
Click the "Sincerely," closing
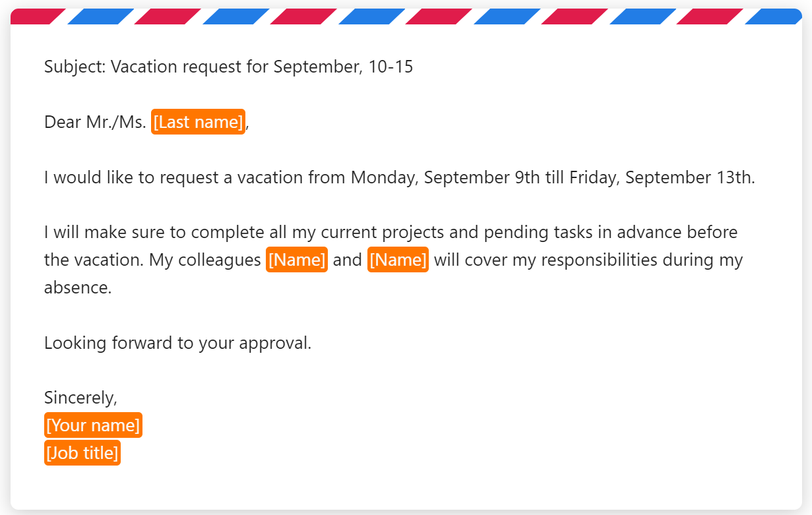[80, 398]
